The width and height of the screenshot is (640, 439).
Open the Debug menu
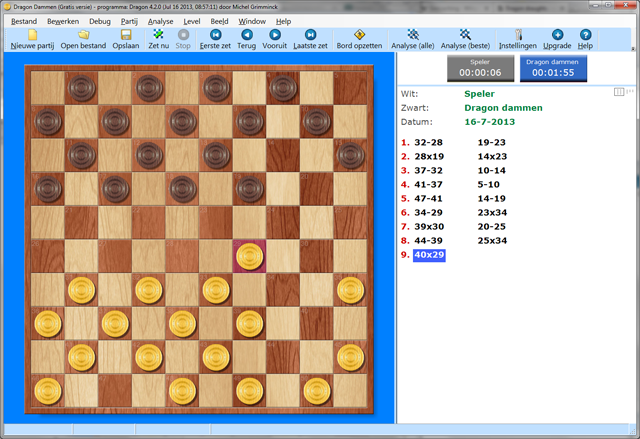click(x=100, y=21)
